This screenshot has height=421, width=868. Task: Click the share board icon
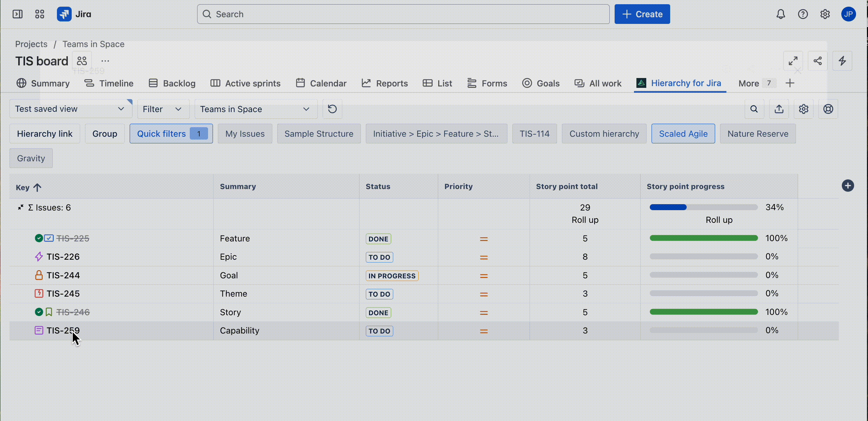click(818, 61)
